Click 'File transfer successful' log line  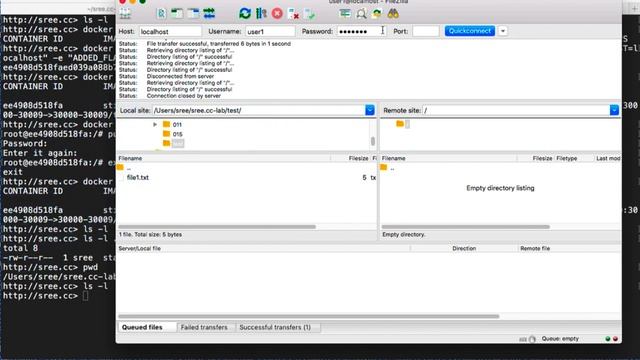click(x=218, y=44)
